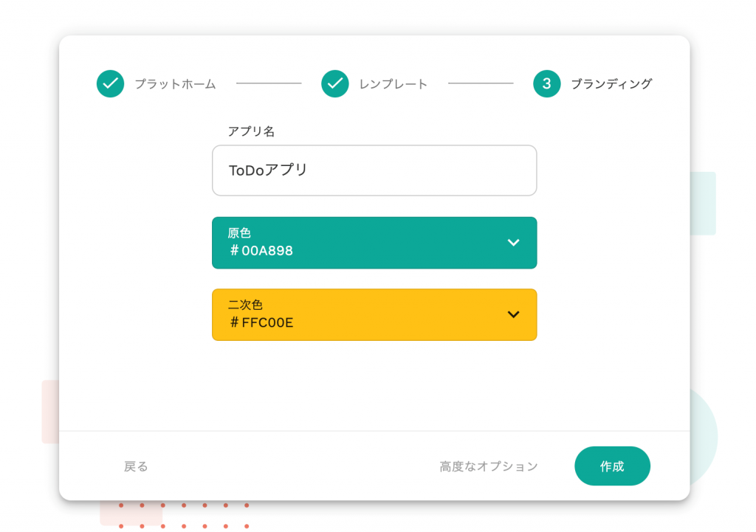Screen dimensions: 756x532
Task: Click the ToDoアプリ text in the field
Action: (268, 170)
